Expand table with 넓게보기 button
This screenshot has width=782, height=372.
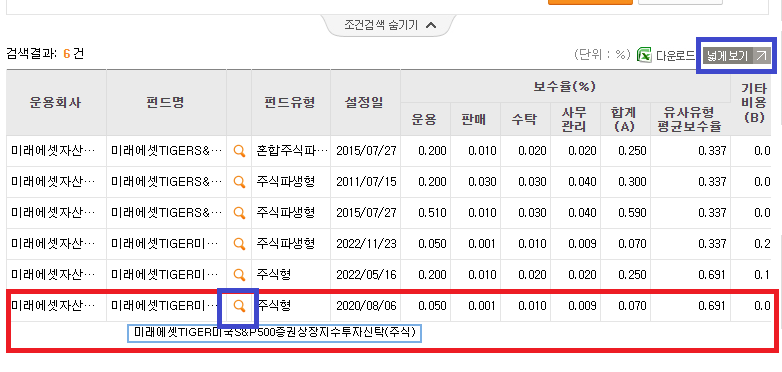[x=737, y=56]
